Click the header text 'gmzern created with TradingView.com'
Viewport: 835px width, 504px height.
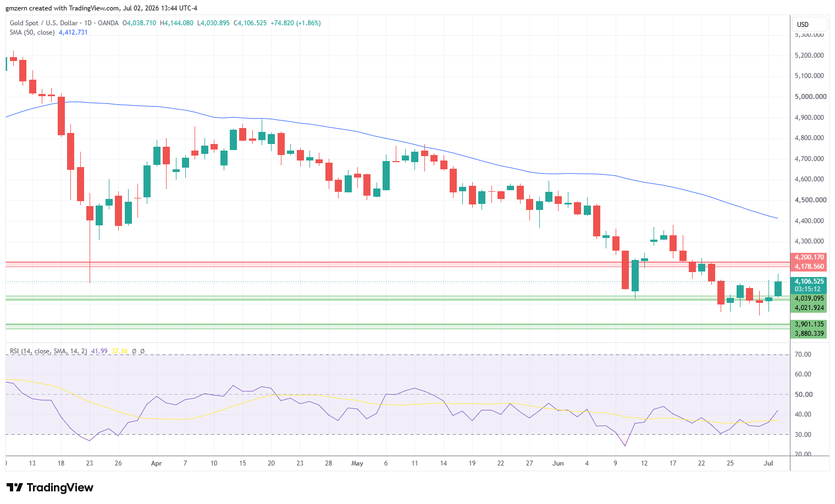point(62,8)
